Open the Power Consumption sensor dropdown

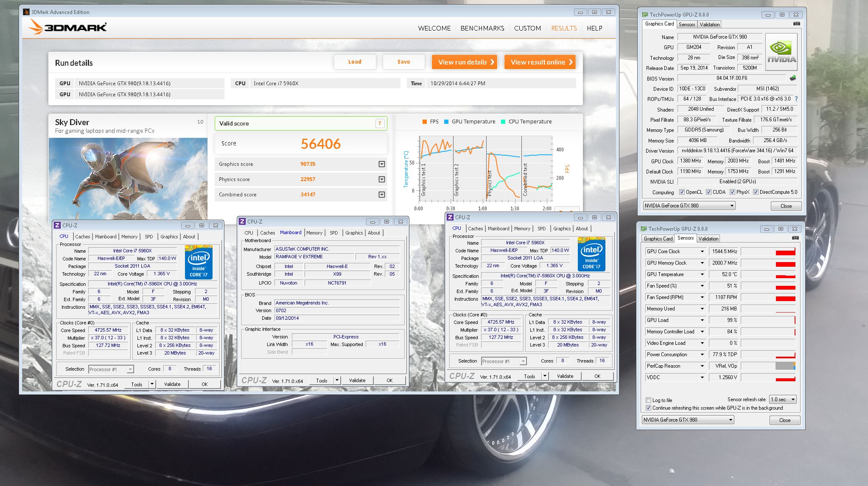[x=703, y=355]
